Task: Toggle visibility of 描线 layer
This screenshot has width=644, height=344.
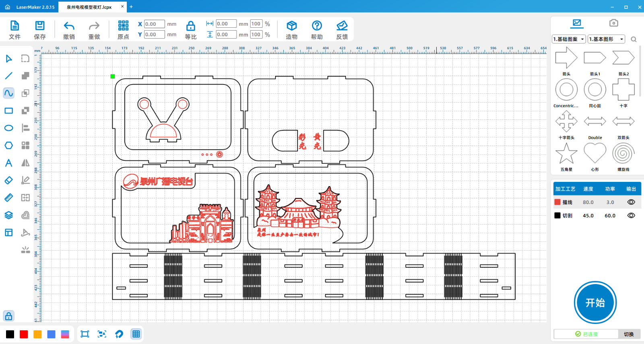Action: click(x=631, y=202)
